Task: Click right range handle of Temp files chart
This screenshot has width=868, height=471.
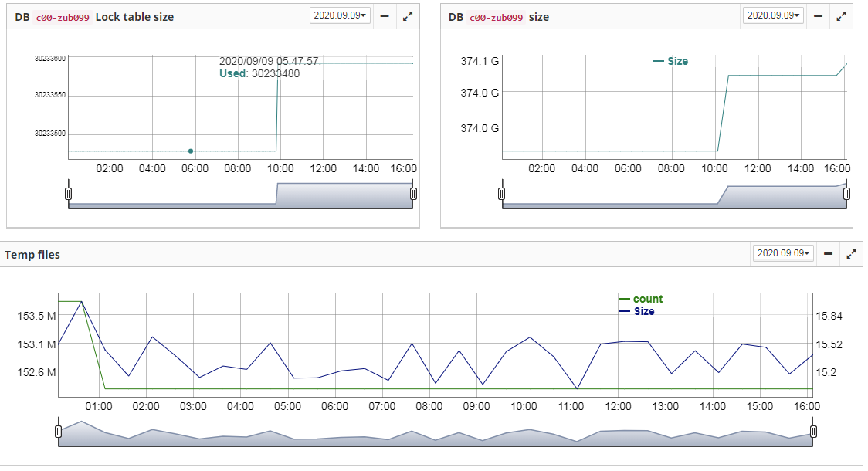Action: coord(812,432)
